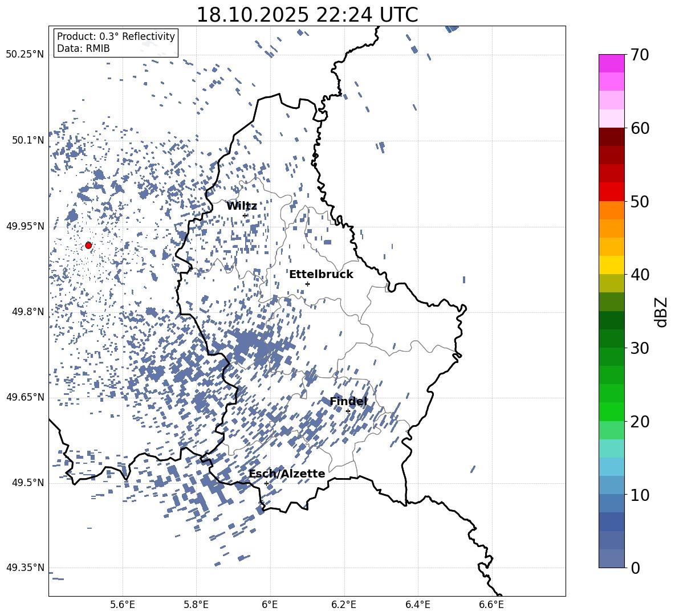Click the Esch/Alzette city label
The height and width of the screenshot is (616, 675).
(287, 474)
